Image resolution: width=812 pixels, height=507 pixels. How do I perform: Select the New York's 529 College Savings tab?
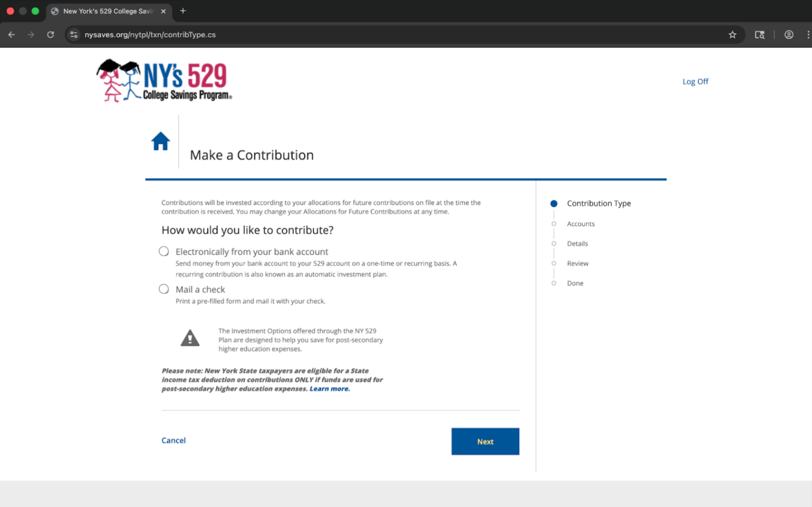(x=109, y=11)
